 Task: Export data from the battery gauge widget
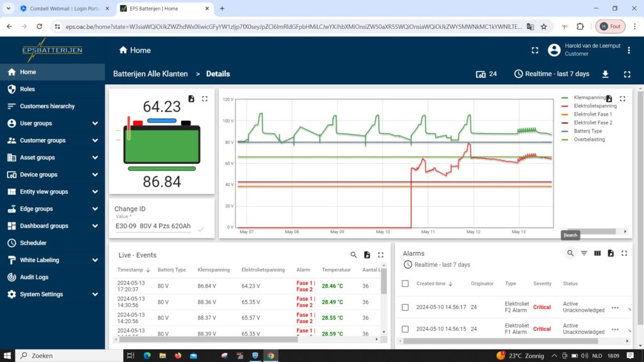pos(191,99)
